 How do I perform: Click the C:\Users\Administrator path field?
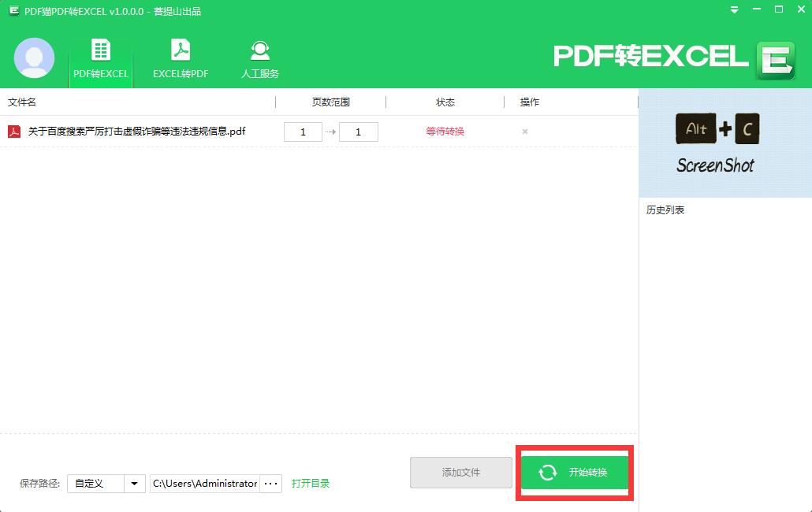point(205,483)
